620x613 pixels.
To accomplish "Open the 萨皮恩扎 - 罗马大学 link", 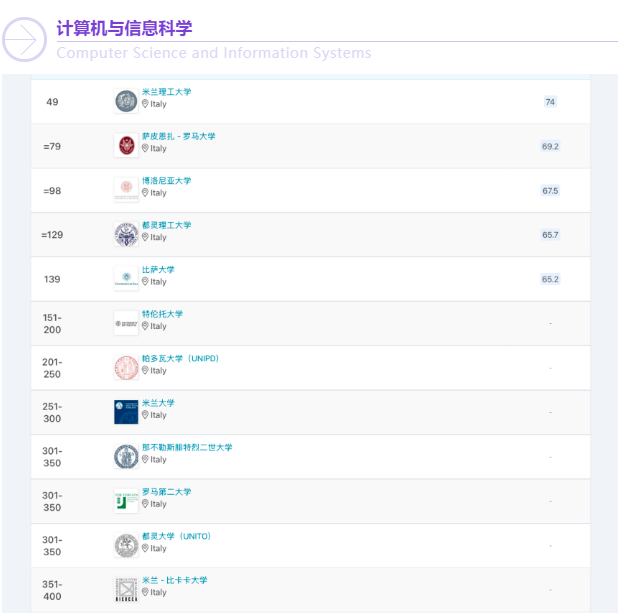I will [179, 136].
